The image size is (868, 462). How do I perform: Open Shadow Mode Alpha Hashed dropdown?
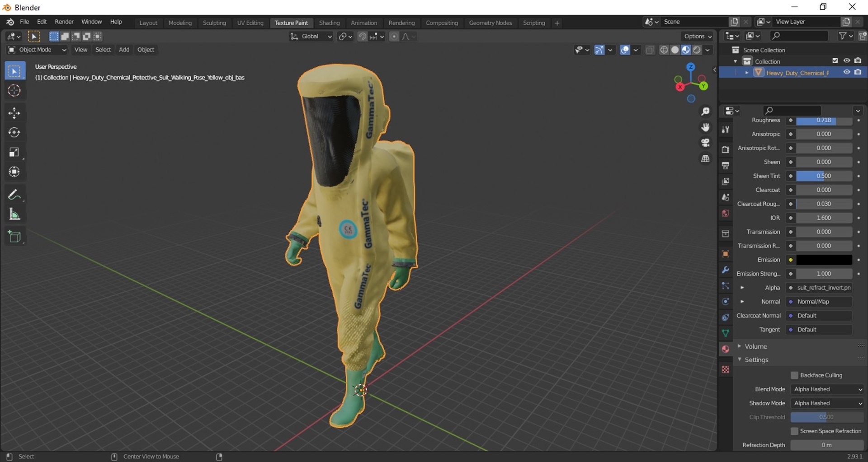(x=827, y=403)
